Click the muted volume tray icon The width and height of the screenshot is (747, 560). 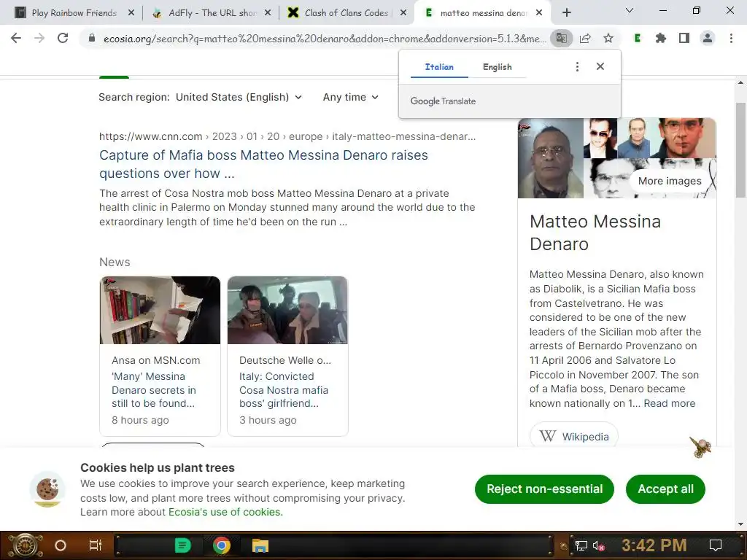point(598,546)
